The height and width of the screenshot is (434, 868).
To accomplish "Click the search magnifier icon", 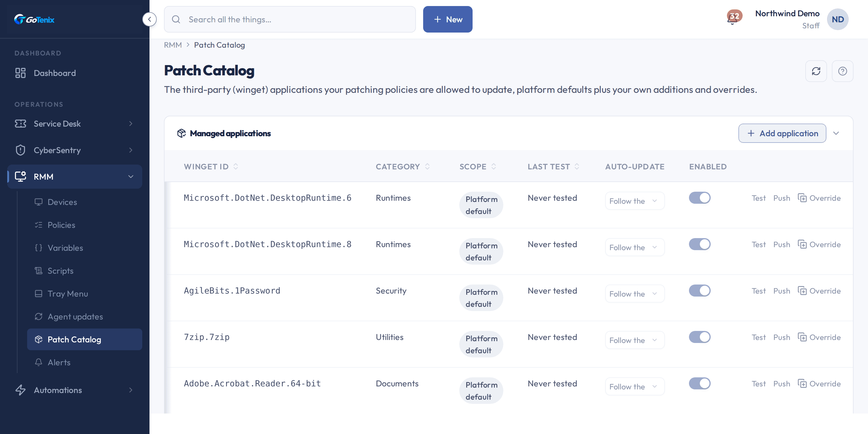I will [176, 19].
